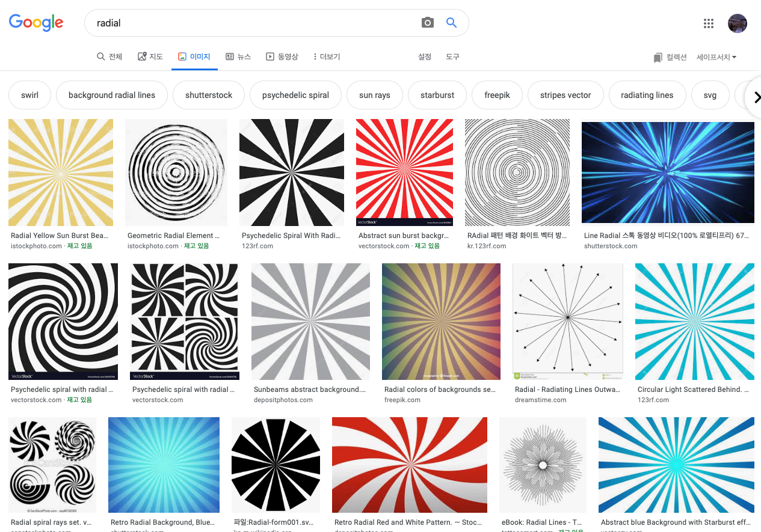The height and width of the screenshot is (532, 761).
Task: Select the background radial lines chip
Action: (112, 95)
